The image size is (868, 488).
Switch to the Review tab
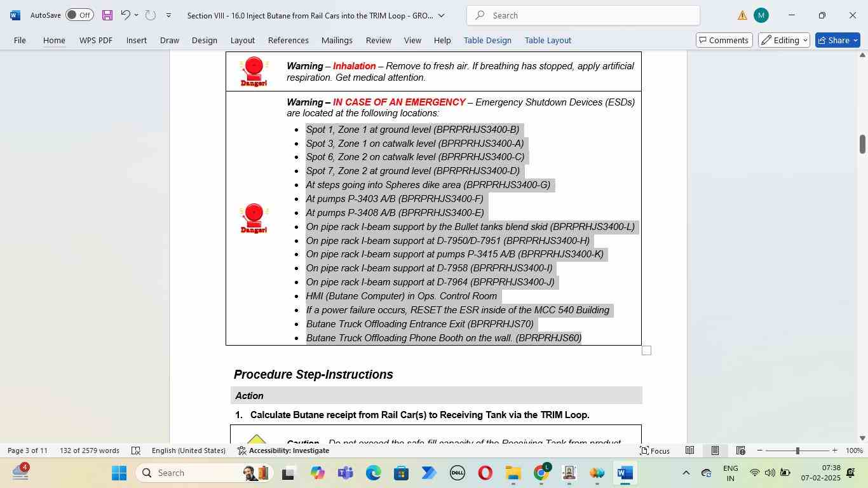[x=379, y=40]
